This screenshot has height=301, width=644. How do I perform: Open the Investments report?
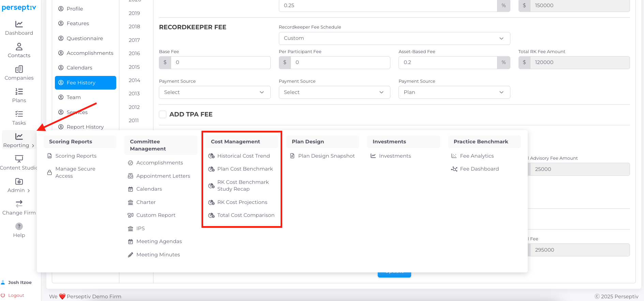[395, 156]
